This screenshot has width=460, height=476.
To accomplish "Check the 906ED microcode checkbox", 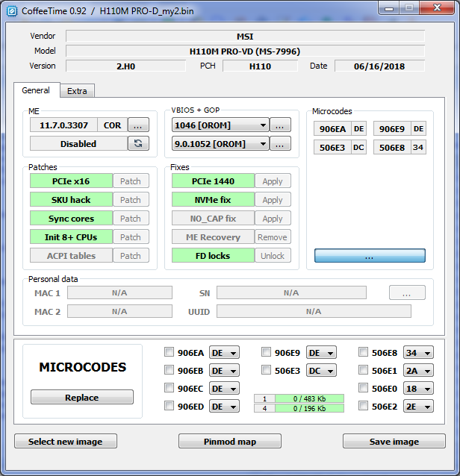I will tap(169, 406).
